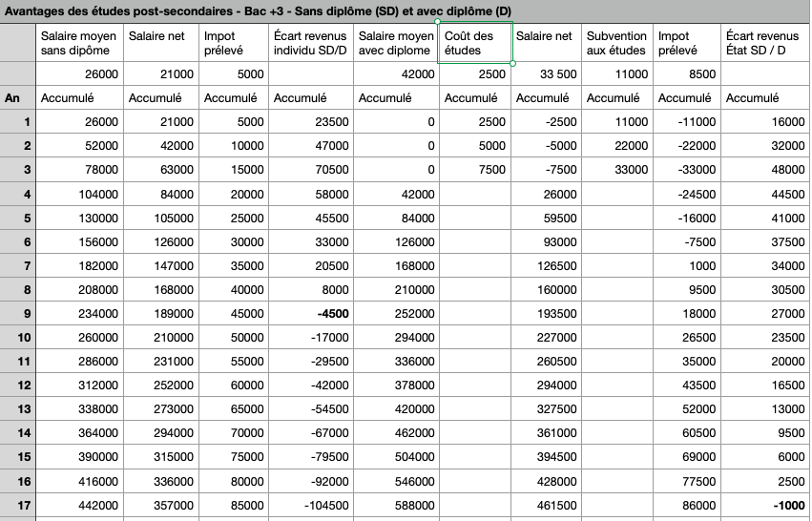The image size is (812, 521).
Task: Click the cell with value 588000
Action: point(394,504)
